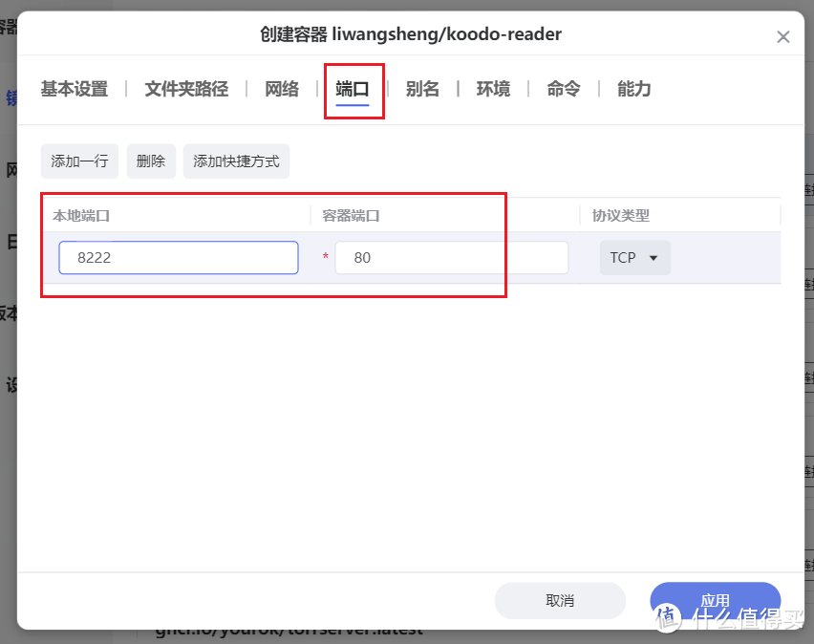Open the 命令 tab
The image size is (814, 644).
[x=563, y=89]
